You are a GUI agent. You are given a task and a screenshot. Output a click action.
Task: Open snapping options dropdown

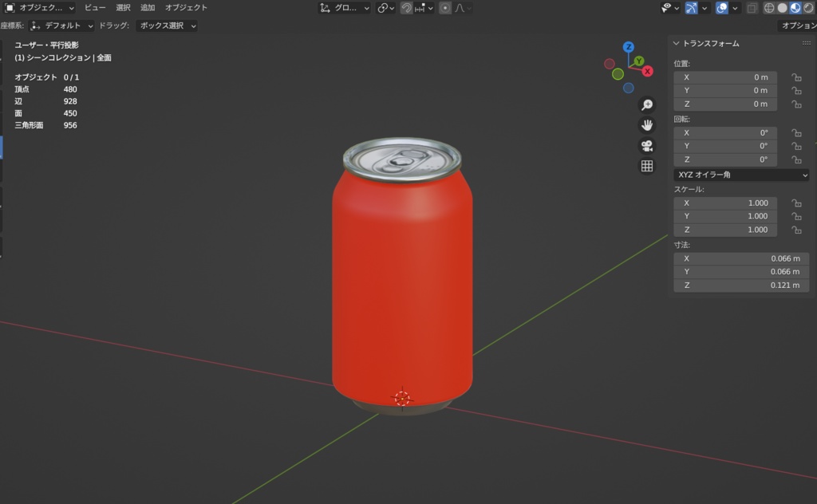pyautogui.click(x=424, y=8)
